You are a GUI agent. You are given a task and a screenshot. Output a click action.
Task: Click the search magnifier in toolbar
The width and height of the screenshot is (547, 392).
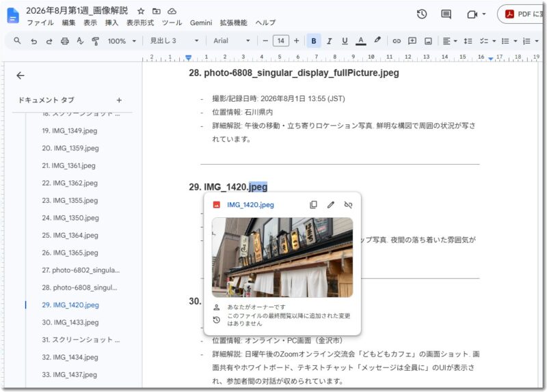point(17,41)
